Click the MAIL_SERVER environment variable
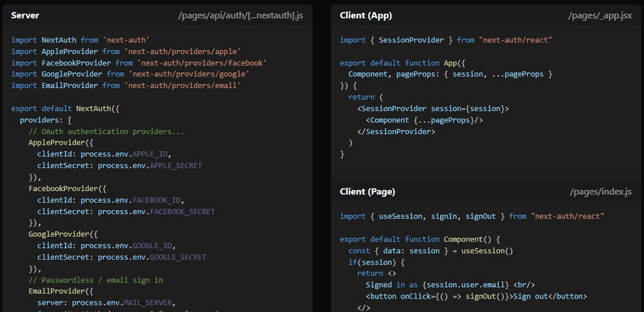This screenshot has width=644, height=312. [147, 303]
